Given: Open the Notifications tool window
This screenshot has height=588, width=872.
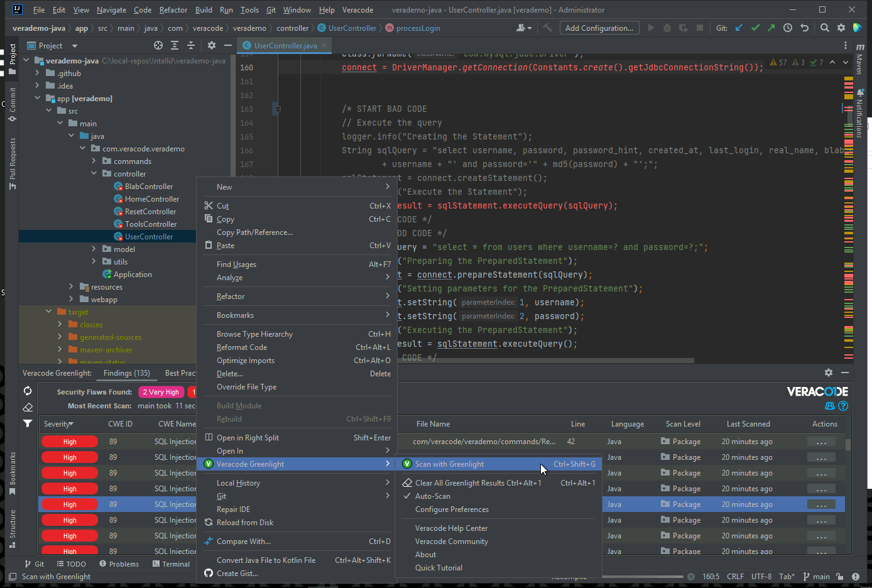Looking at the screenshot, I should pos(859,114).
